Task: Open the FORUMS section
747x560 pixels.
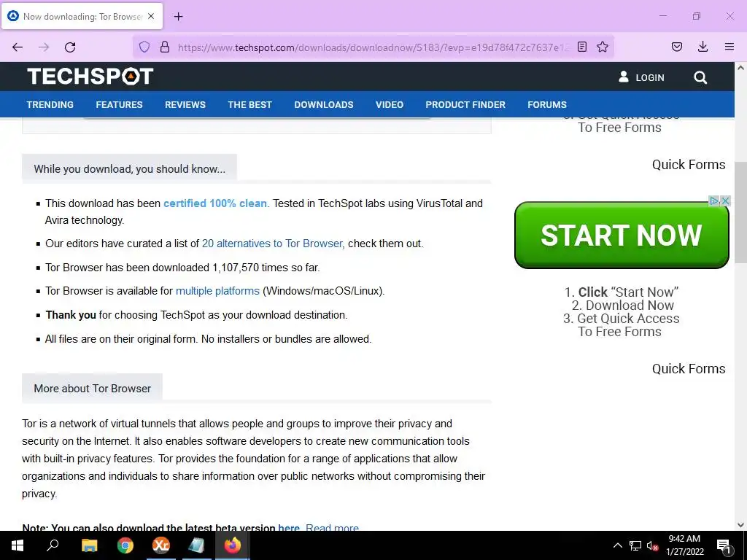Action: [x=547, y=105]
